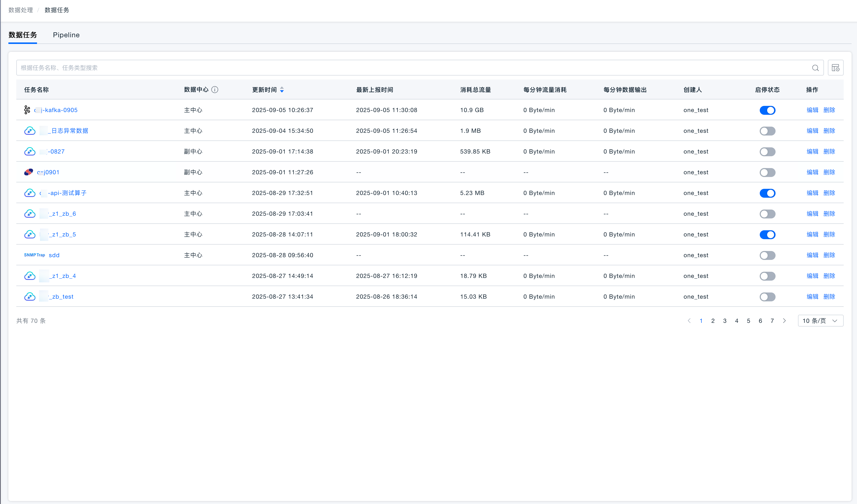Screen dimensions: 857x504
Task: Go to next page with right chevron
Action: (x=784, y=321)
